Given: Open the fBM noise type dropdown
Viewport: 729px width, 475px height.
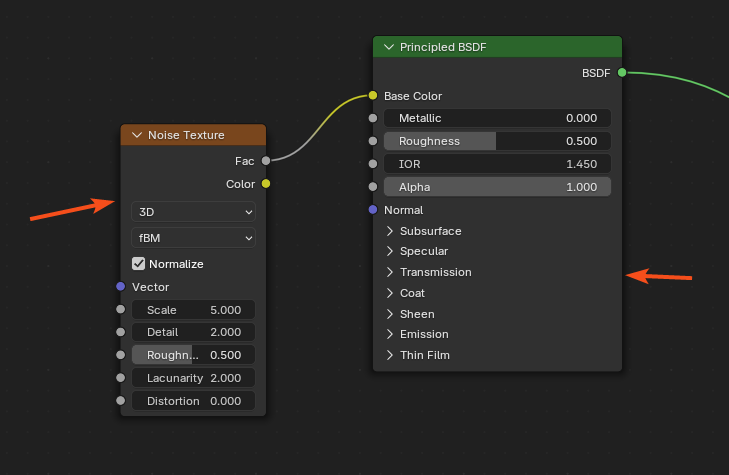Looking at the screenshot, I should coord(193,238).
